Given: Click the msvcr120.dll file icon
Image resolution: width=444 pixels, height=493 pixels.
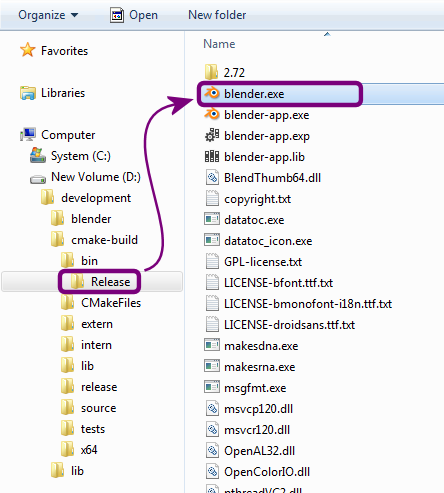Looking at the screenshot, I should (212, 429).
